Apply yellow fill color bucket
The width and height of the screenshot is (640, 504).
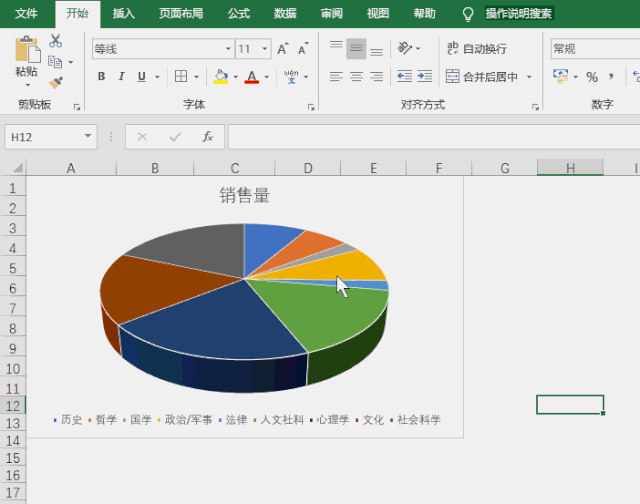[x=221, y=76]
